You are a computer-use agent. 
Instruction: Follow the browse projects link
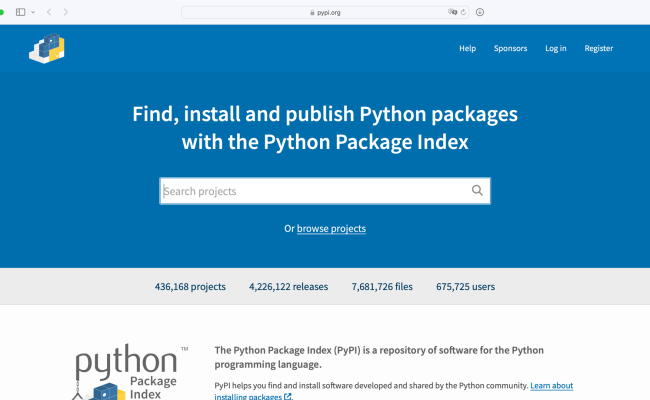(x=331, y=228)
